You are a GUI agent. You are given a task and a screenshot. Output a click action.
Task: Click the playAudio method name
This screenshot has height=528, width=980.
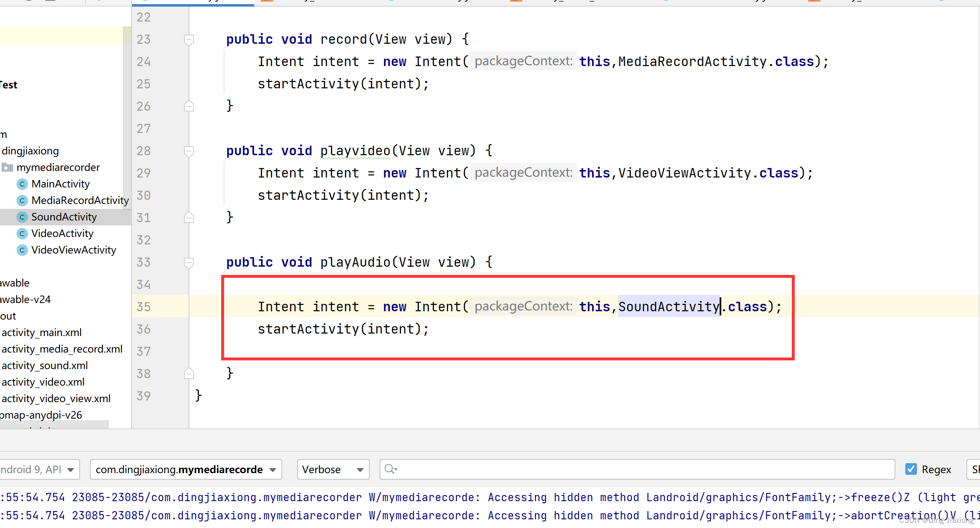tap(355, 262)
